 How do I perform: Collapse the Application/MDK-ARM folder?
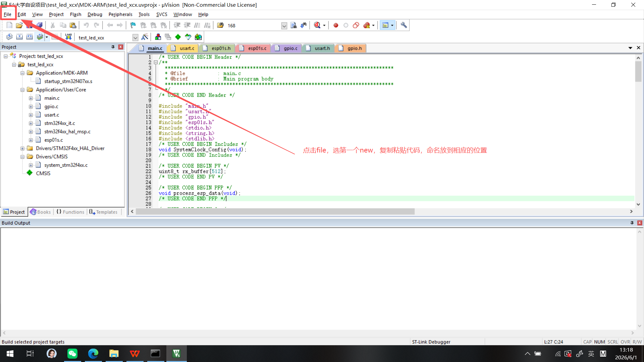[x=22, y=73]
